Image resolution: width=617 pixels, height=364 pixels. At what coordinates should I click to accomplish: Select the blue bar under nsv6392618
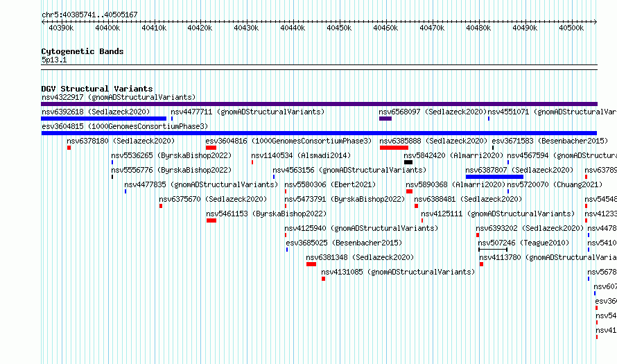coord(104,119)
